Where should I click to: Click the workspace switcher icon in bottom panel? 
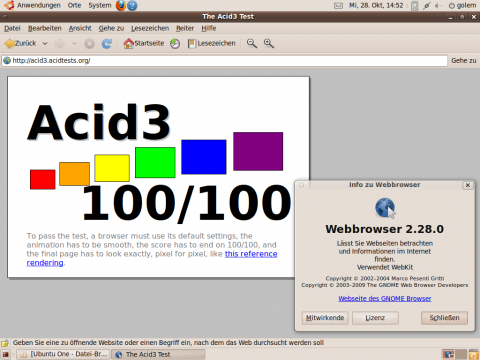pyautogui.click(x=454, y=354)
